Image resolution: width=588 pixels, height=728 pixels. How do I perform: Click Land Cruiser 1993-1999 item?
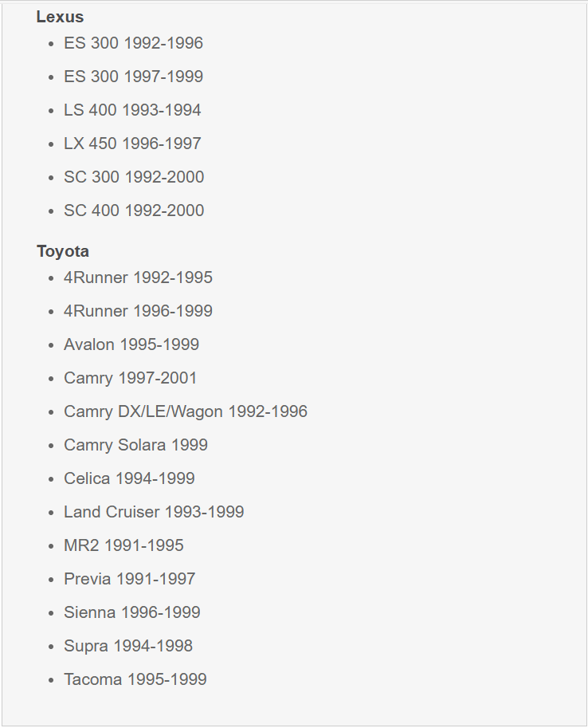click(x=154, y=512)
